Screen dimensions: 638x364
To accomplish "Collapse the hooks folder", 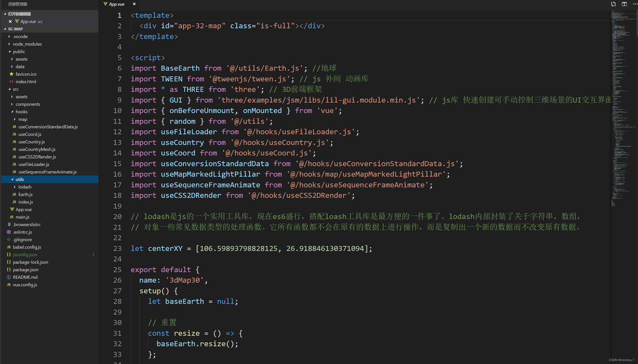I will pyautogui.click(x=12, y=111).
